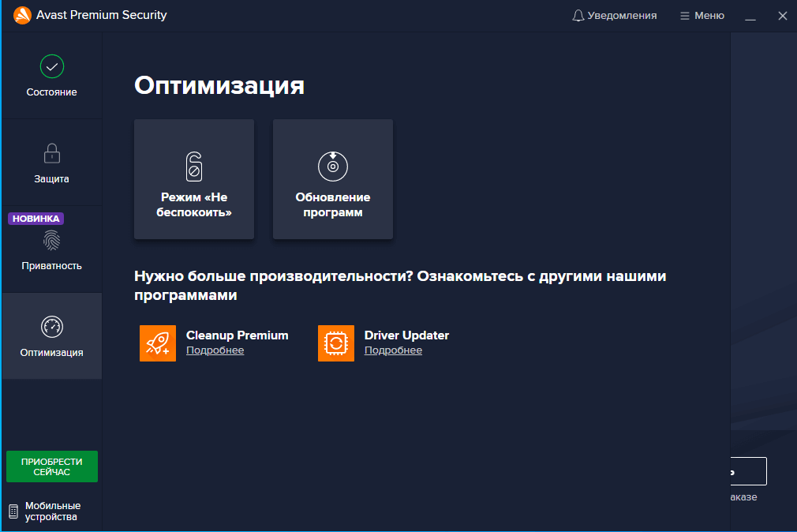
Task: Click the Оптимизация page heading
Action: (x=219, y=85)
